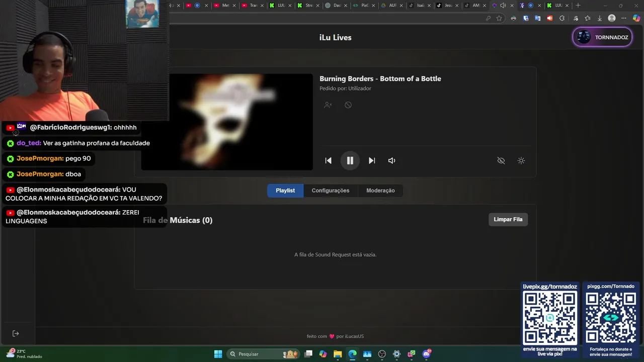This screenshot has width=644, height=362.
Task: Click the Microsoft Edge taskbar icon
Action: [x=352, y=354]
